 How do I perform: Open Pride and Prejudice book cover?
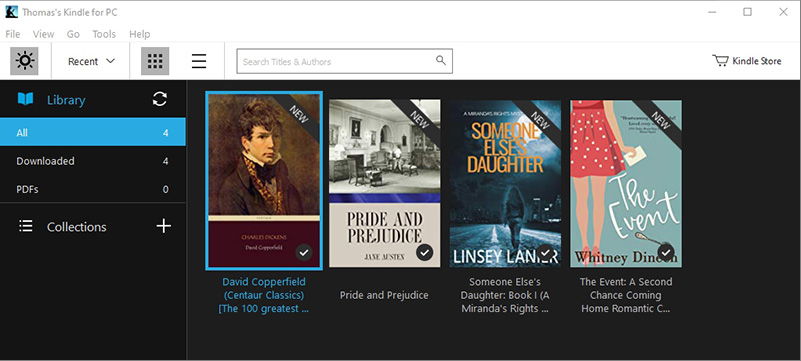pyautogui.click(x=385, y=183)
